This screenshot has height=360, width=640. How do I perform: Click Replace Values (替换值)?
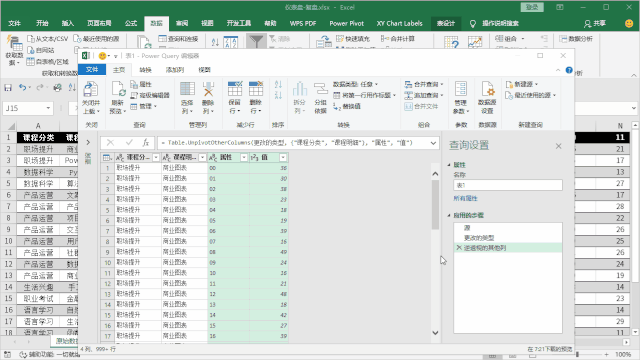(347, 106)
